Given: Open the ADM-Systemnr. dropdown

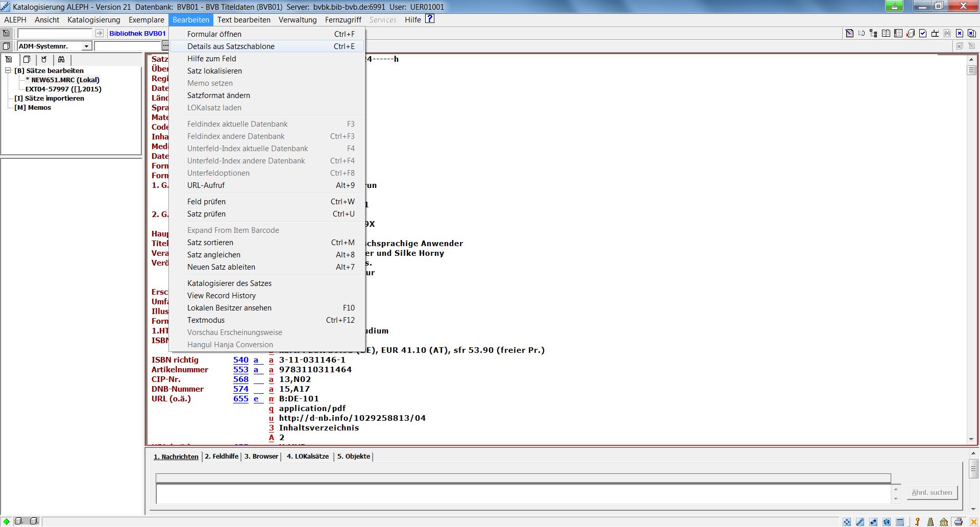Looking at the screenshot, I should click(86, 46).
